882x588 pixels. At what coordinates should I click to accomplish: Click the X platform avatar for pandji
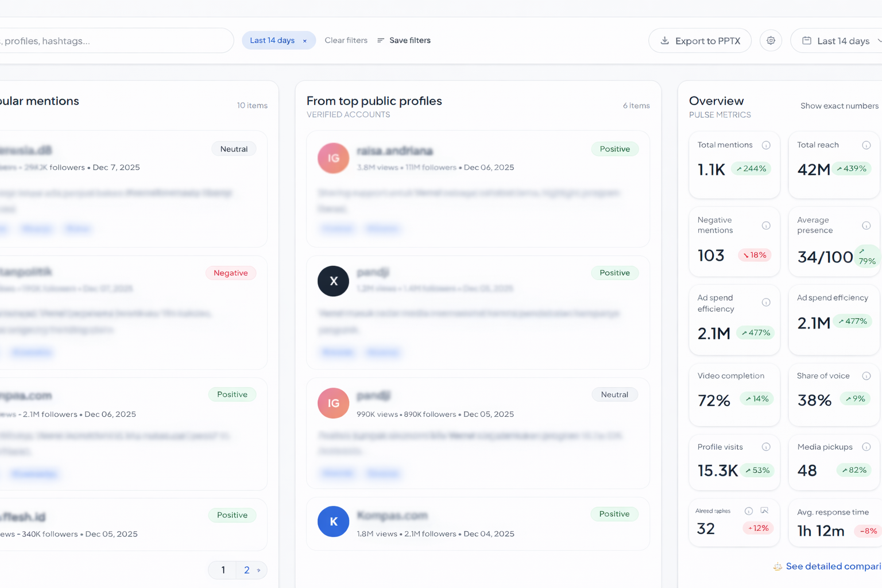[333, 281]
